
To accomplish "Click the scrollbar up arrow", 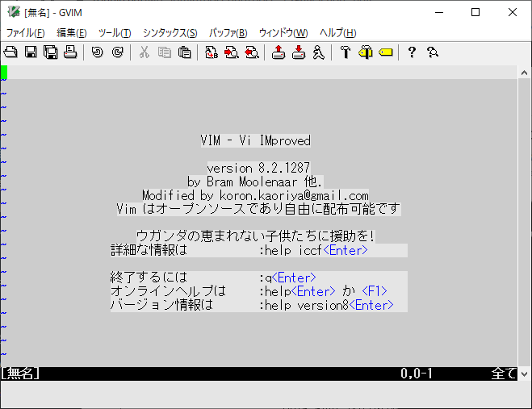I will coord(524,73).
